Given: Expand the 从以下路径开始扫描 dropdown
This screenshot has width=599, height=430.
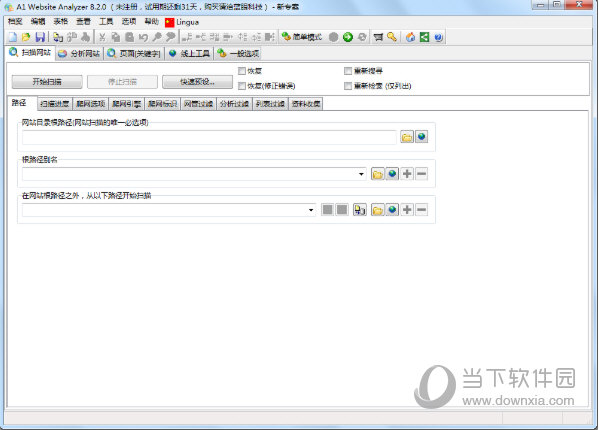Looking at the screenshot, I should coord(311,210).
